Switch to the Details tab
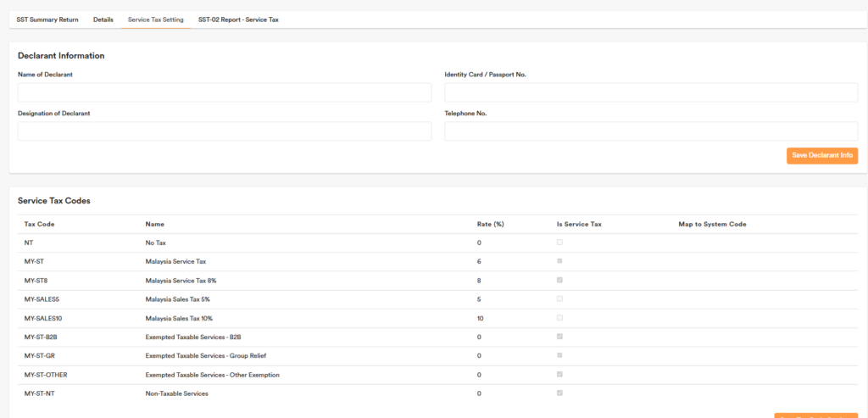This screenshot has height=418, width=868. tap(103, 20)
